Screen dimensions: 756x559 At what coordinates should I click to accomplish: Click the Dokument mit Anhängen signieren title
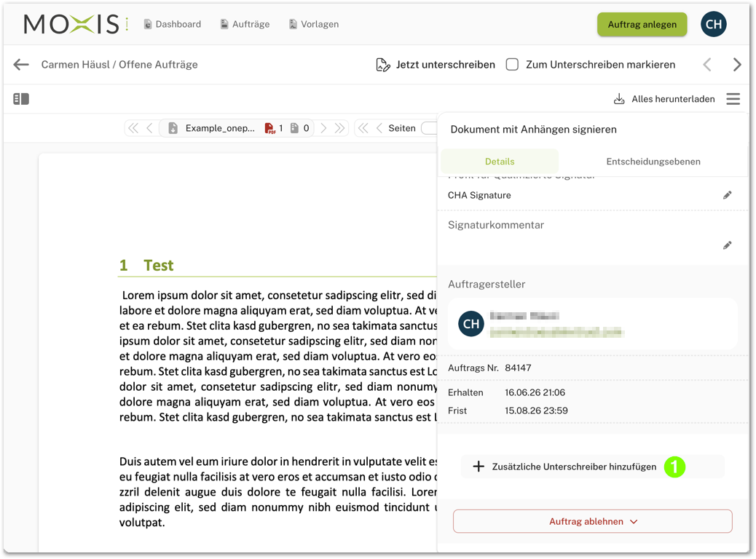pos(533,129)
